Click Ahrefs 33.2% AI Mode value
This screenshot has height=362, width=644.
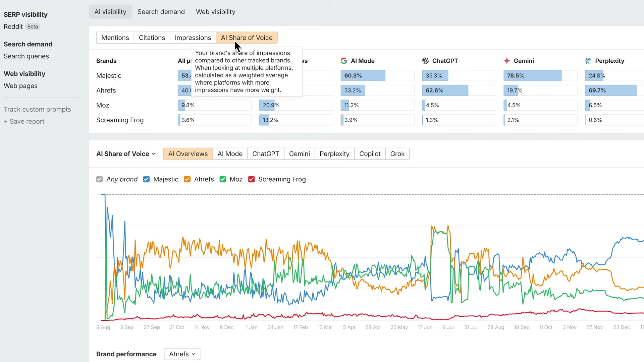point(352,90)
